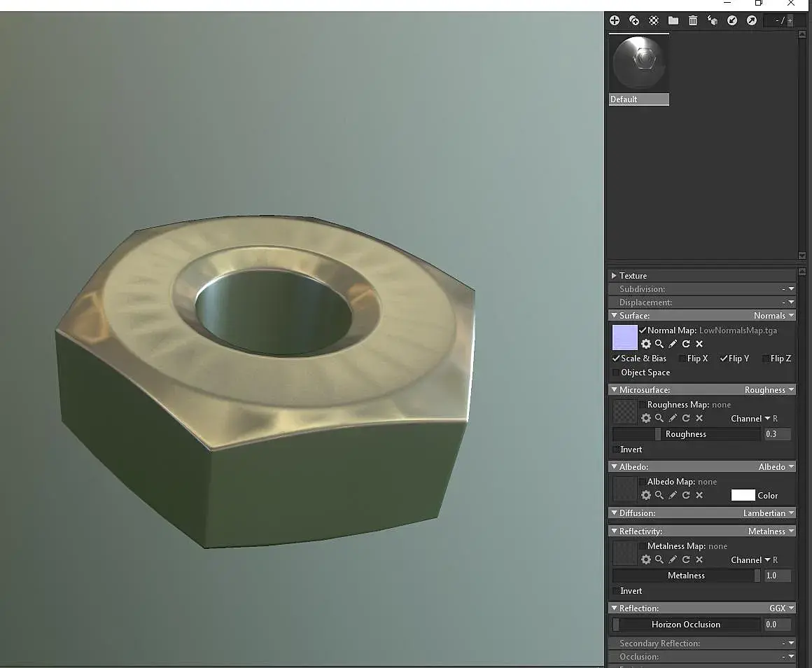Delete material with the trash icon
This screenshot has width=812, height=668.
pyautogui.click(x=693, y=20)
